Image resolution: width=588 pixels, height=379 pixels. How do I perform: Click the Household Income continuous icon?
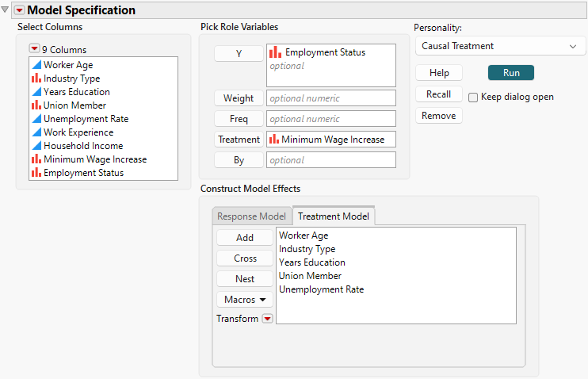tap(36, 146)
